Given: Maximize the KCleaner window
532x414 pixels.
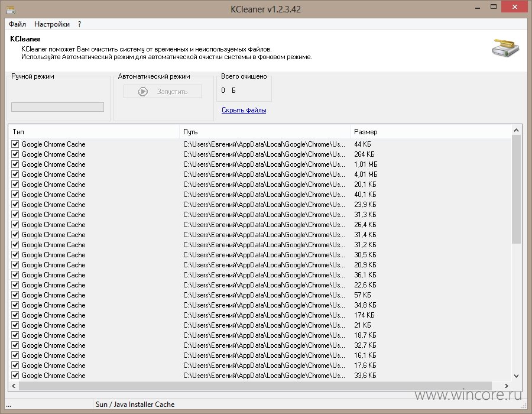Looking at the screenshot, I should tap(494, 7).
